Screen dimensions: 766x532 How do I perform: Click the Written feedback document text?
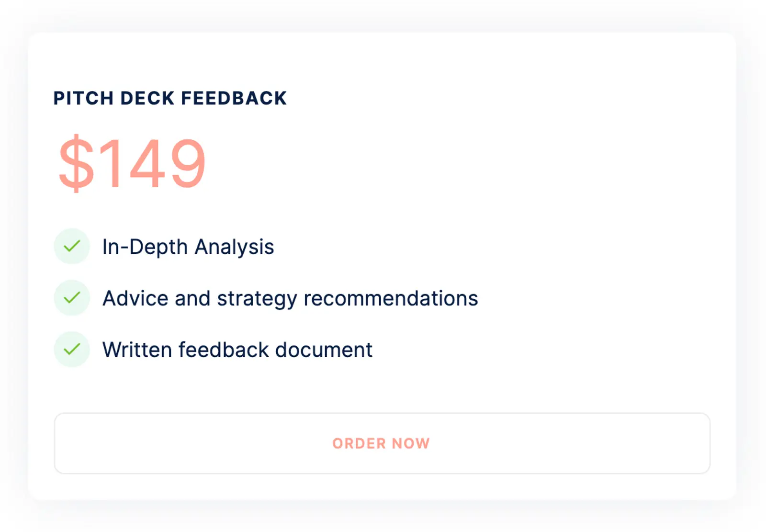tap(237, 349)
